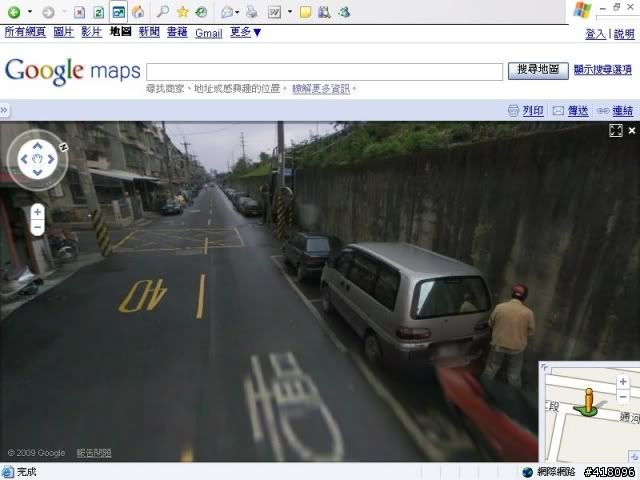This screenshot has height=480, width=640.
Task: Open the 顯示搜尋選項 link
Action: coord(602,70)
